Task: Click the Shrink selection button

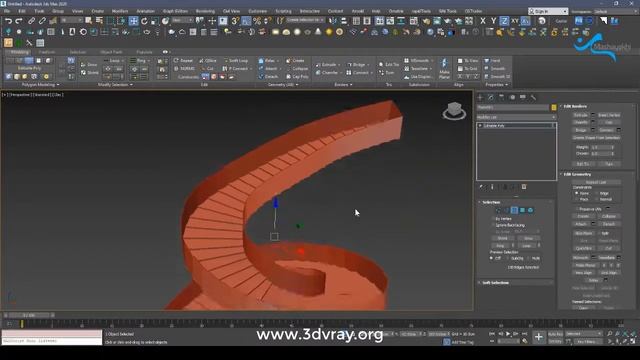Action: pyautogui.click(x=502, y=238)
